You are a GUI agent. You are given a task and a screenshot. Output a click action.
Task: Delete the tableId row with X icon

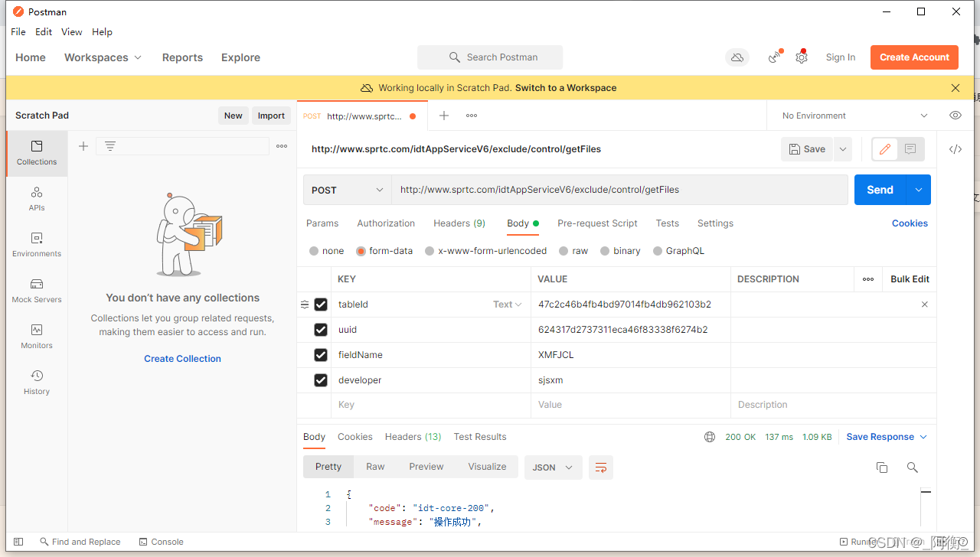[925, 305]
